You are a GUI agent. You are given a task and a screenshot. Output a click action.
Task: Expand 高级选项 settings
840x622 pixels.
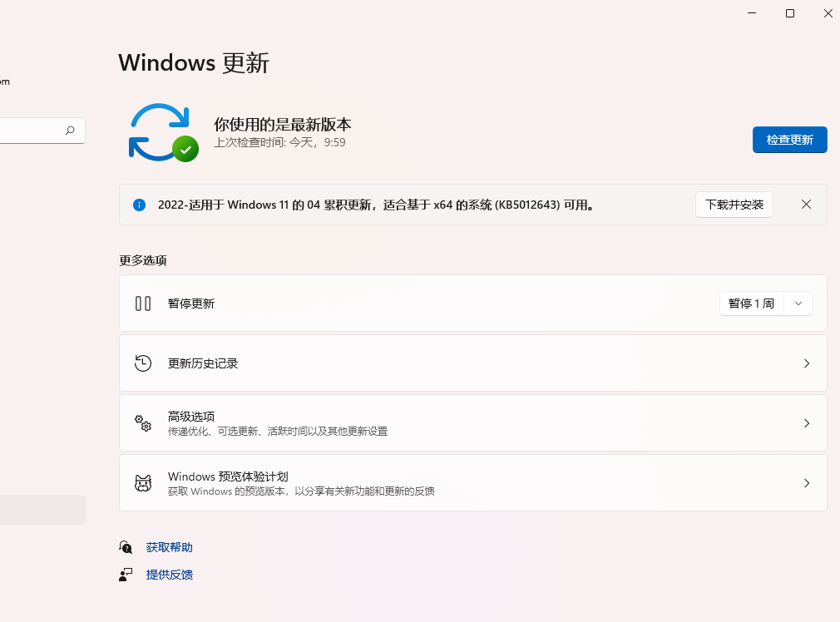pos(806,422)
